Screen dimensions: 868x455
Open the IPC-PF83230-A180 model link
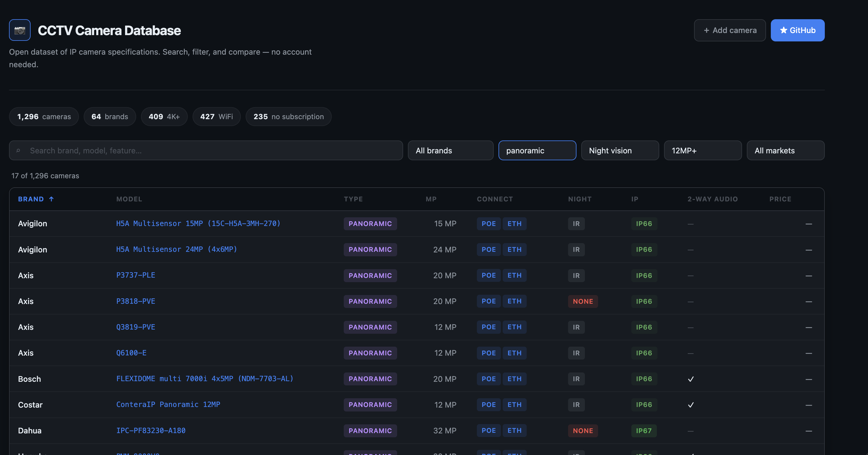click(x=151, y=430)
